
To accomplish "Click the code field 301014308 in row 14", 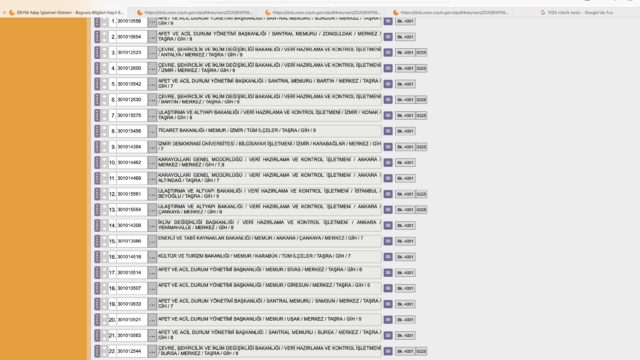I will click(131, 225).
